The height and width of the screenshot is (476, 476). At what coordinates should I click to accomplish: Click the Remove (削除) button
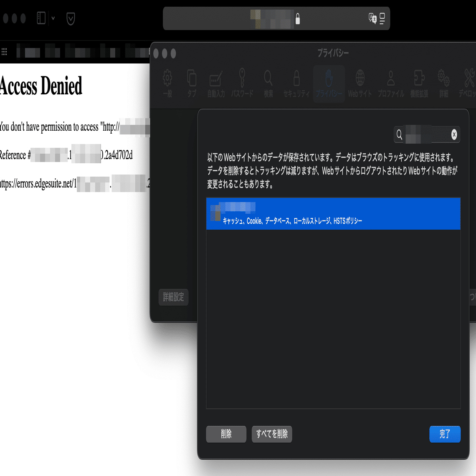pyautogui.click(x=226, y=434)
